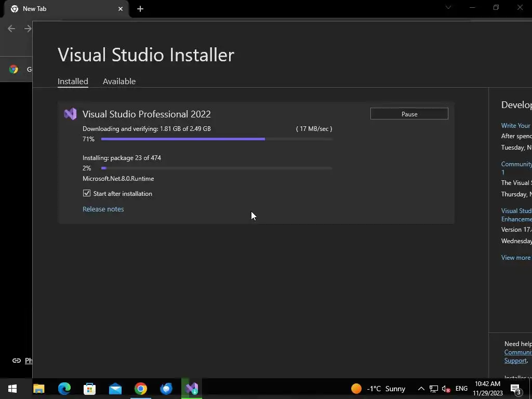
Task: Uncheck Start after installation checkbox
Action: click(x=87, y=193)
